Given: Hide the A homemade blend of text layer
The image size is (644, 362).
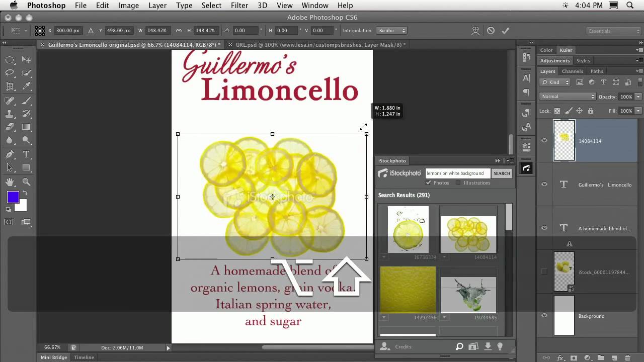Looking at the screenshot, I should pos(544,228).
